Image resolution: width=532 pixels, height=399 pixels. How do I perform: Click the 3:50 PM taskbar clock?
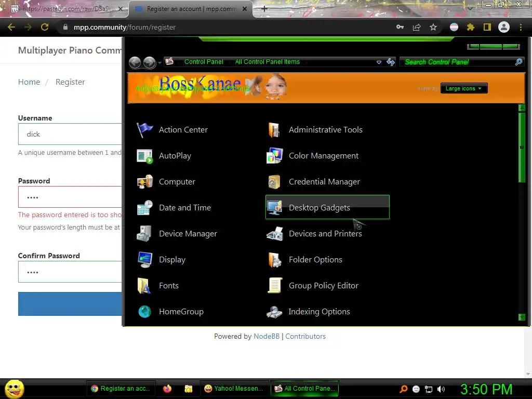[x=486, y=389]
